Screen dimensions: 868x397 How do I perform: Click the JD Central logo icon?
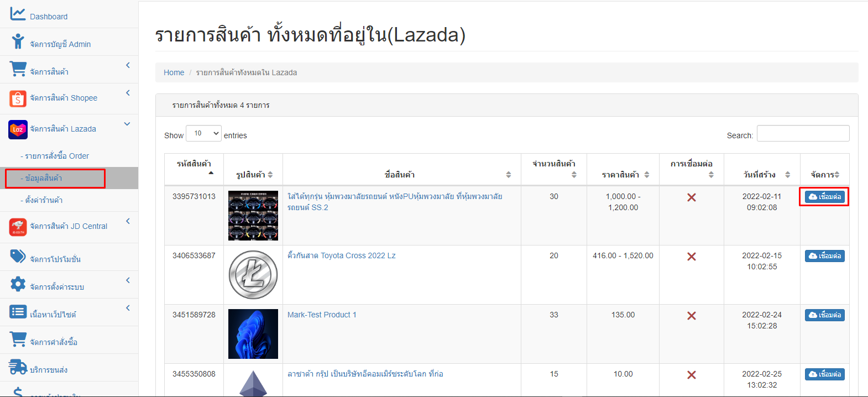point(18,227)
